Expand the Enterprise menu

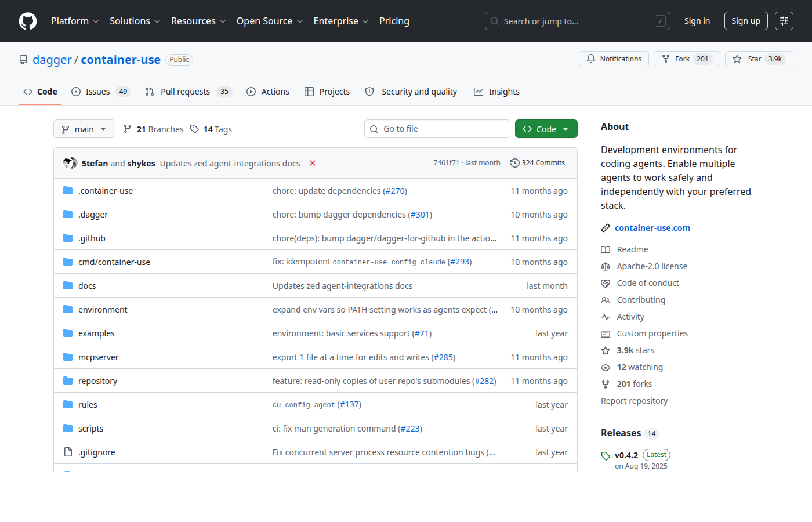(x=341, y=21)
